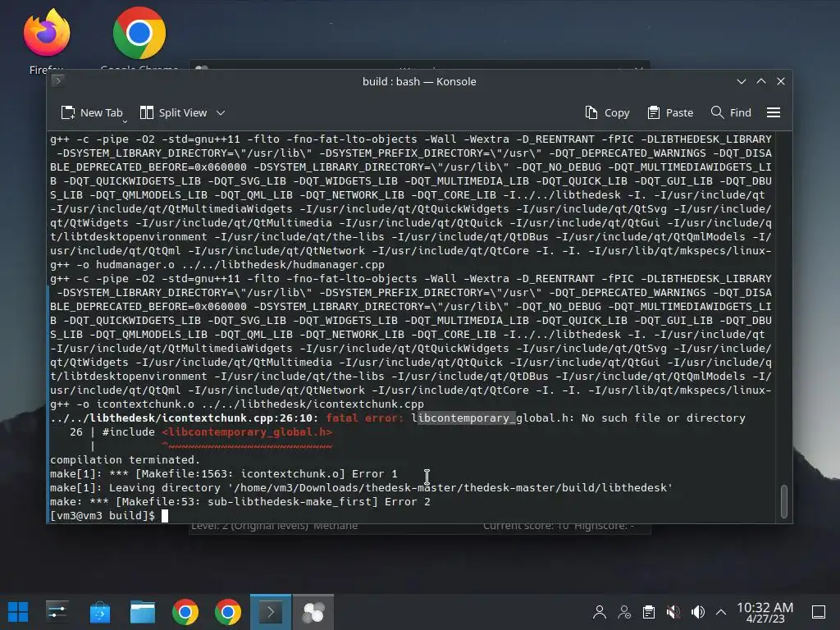Open volume control tray icon
This screenshot has height=630, width=840.
[x=697, y=612]
